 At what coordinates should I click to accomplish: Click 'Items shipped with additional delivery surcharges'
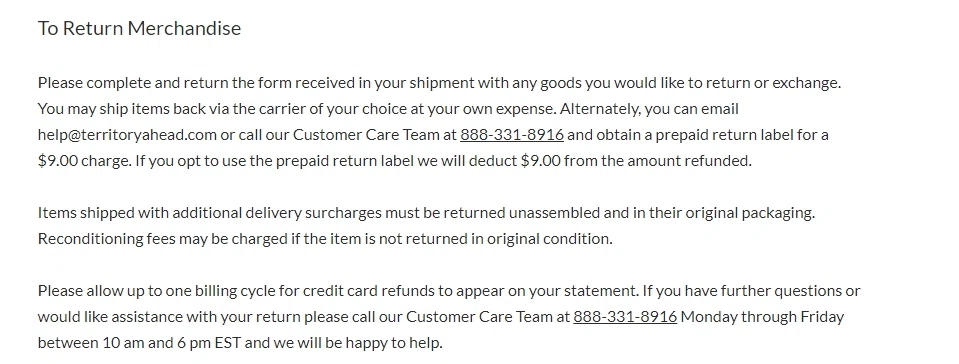coord(210,213)
